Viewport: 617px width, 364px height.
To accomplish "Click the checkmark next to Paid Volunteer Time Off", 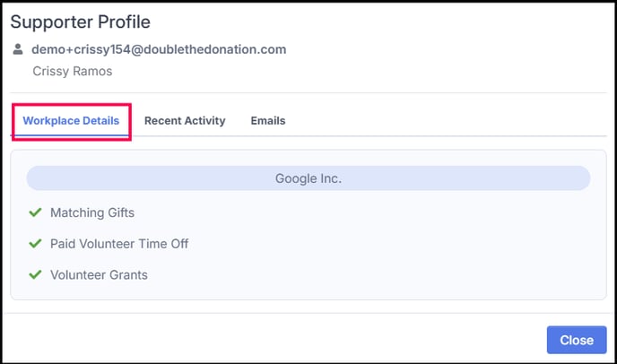I will (x=36, y=243).
